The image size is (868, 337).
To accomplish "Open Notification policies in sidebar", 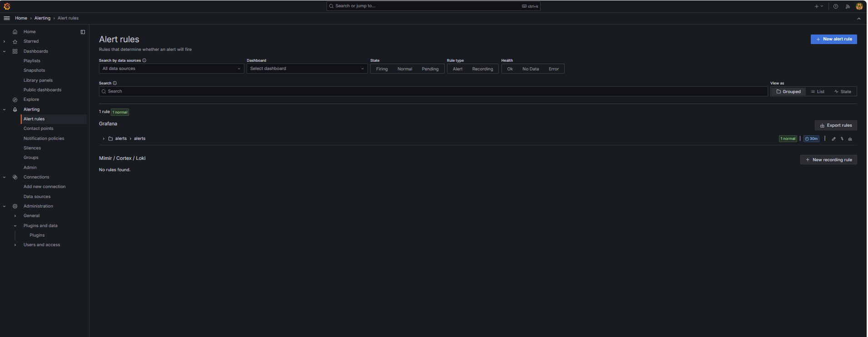I will click(44, 139).
